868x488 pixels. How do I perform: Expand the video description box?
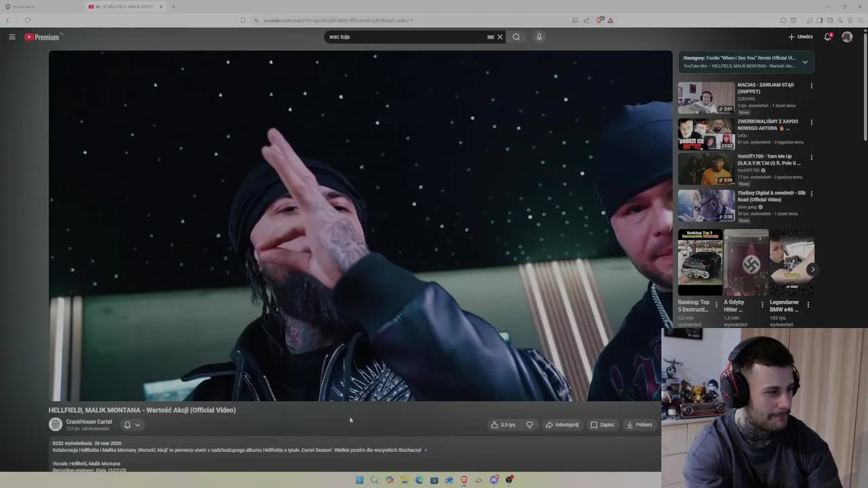click(x=355, y=455)
